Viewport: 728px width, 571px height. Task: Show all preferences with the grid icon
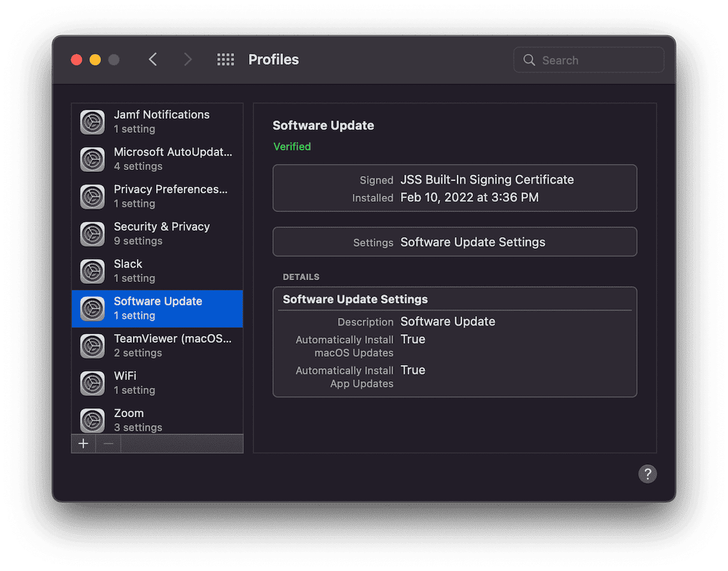point(226,59)
